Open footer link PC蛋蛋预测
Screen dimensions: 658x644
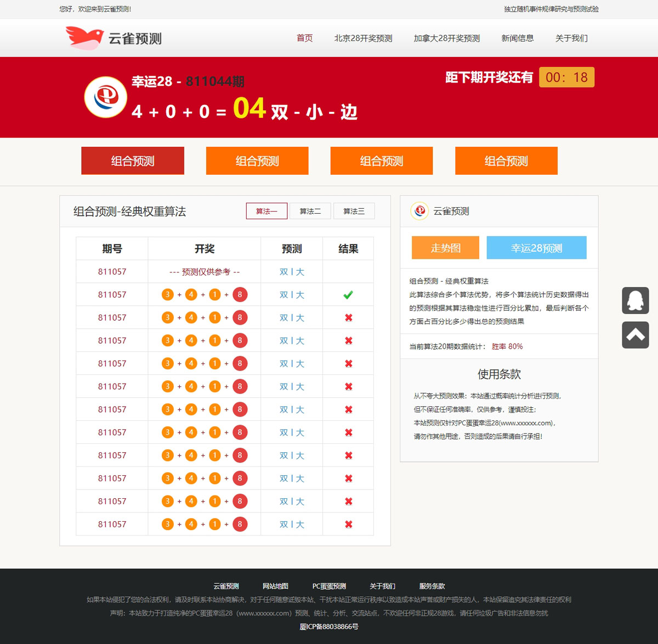pyautogui.click(x=329, y=586)
